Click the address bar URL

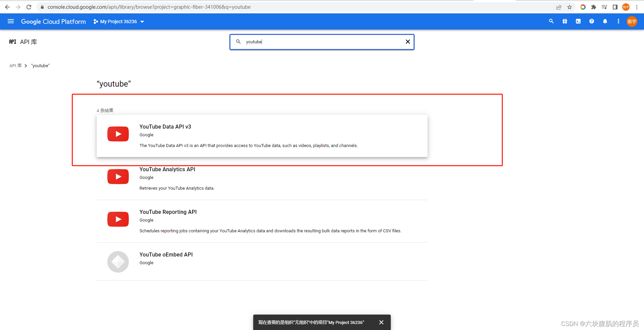149,7
